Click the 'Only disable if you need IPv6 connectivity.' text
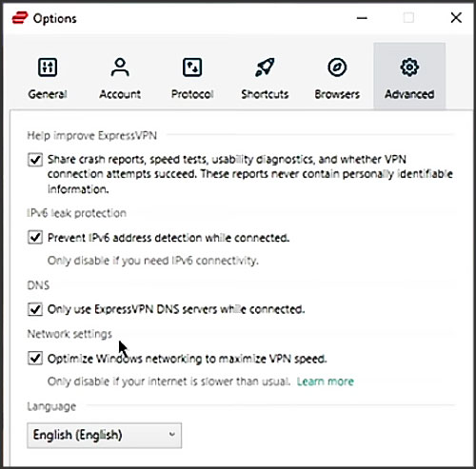476x469 pixels. pyautogui.click(x=153, y=261)
